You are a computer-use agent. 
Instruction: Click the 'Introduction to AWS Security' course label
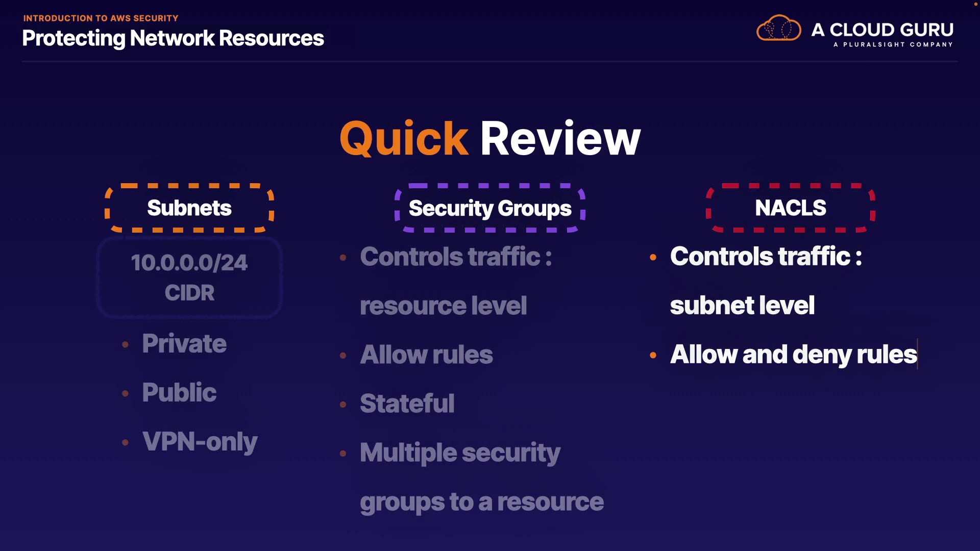coord(101,18)
